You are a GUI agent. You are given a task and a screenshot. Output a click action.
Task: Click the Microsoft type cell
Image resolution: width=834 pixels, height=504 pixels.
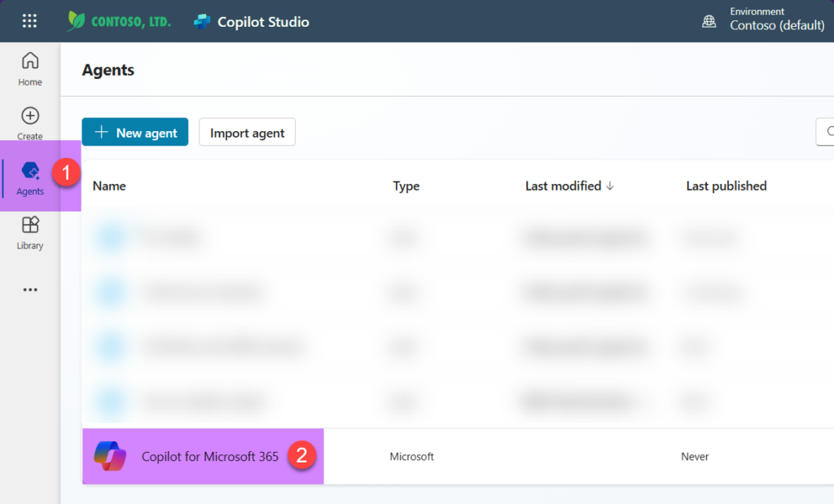[411, 457]
